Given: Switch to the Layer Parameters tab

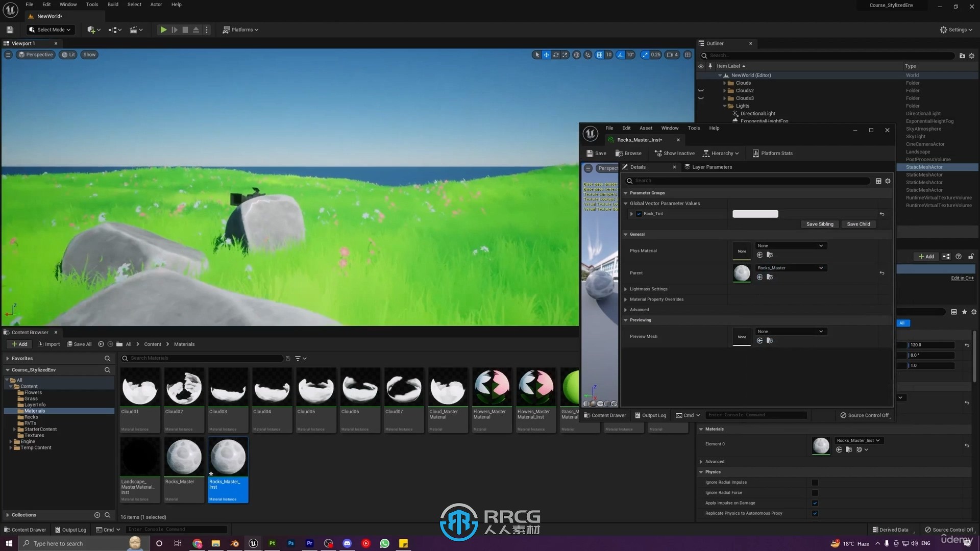Looking at the screenshot, I should point(712,167).
